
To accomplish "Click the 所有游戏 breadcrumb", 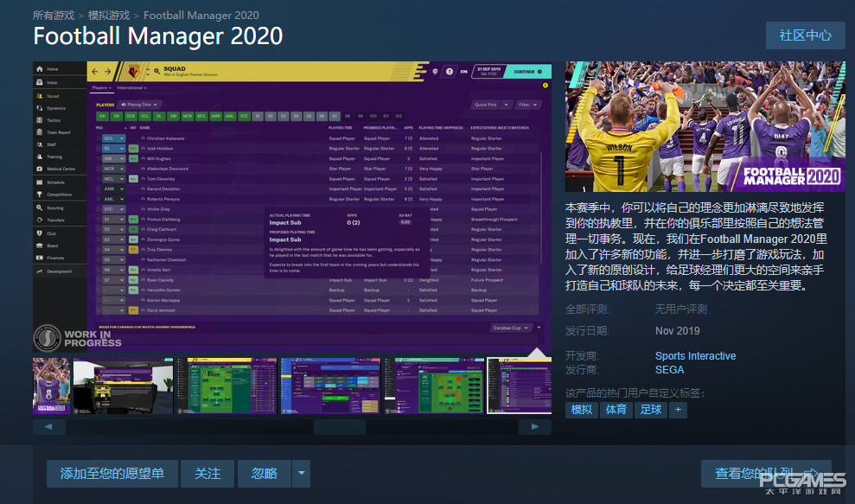I will 53,16.
